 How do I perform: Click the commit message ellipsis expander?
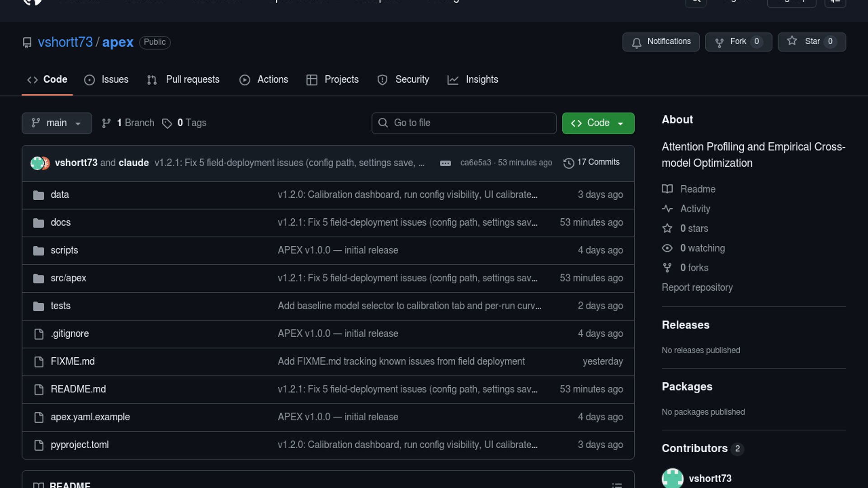445,163
